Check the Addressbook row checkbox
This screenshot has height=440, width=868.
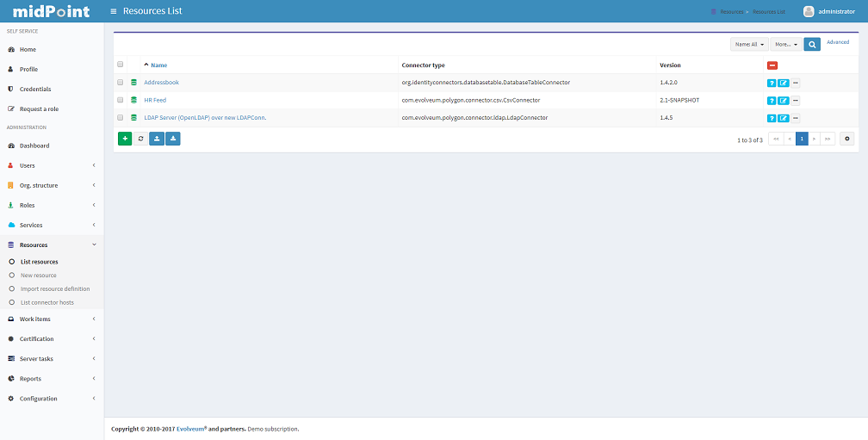(121, 83)
